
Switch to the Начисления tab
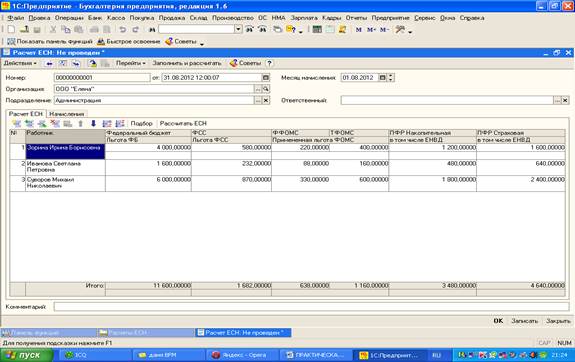coord(67,114)
